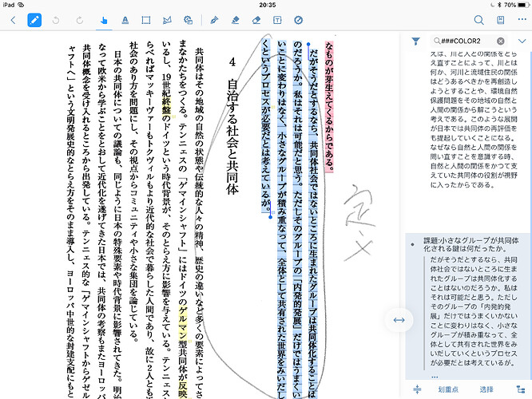The height and width of the screenshot is (399, 532).
Task: Open the mind map outline icon
Action: tap(521, 389)
